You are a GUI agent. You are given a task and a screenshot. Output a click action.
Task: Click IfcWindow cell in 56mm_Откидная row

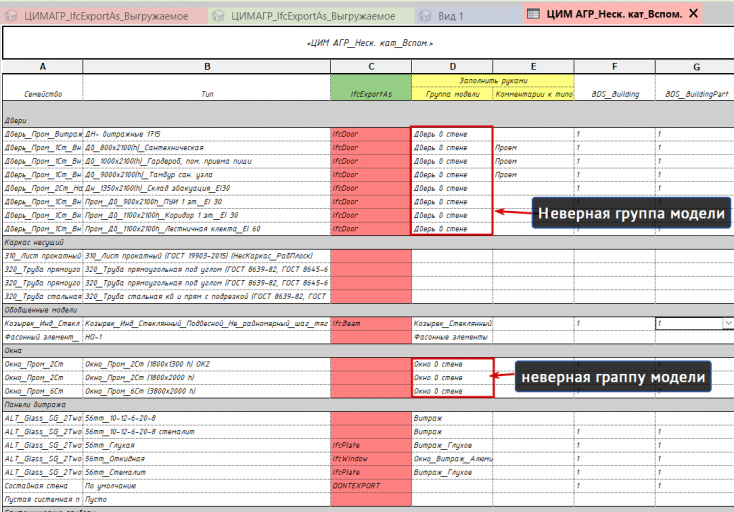371,459
